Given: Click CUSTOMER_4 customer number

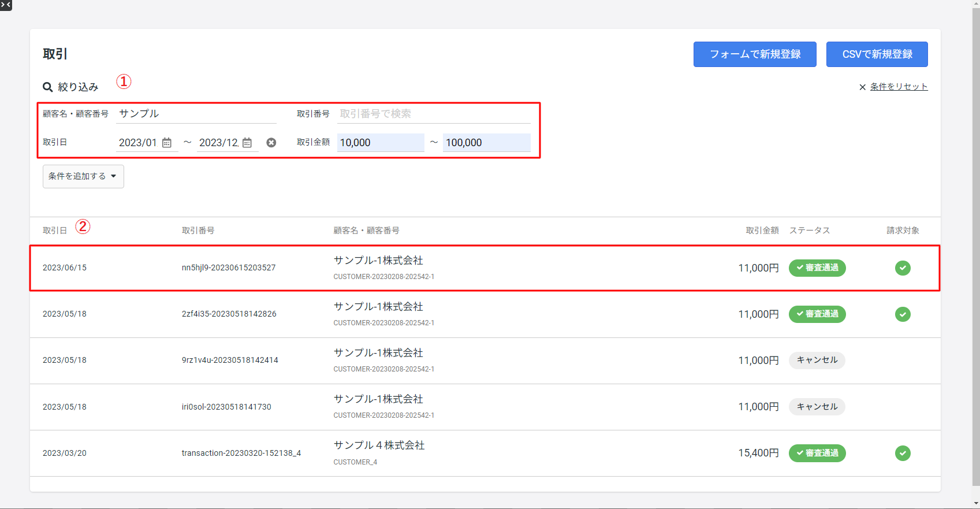Looking at the screenshot, I should (355, 462).
